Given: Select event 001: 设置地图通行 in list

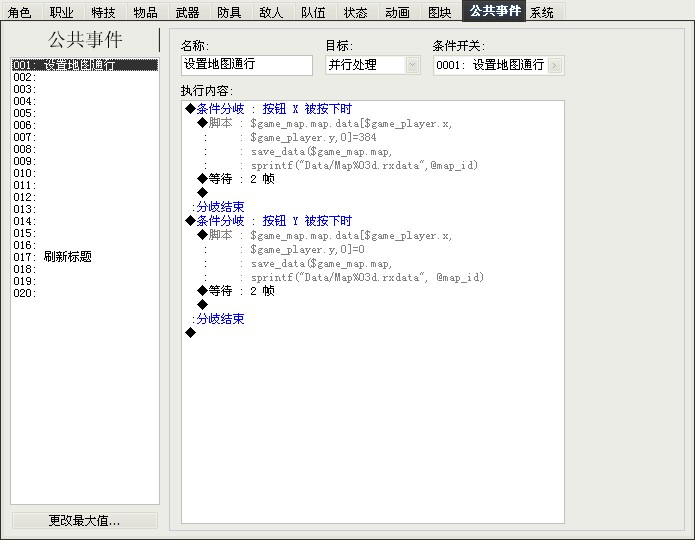Looking at the screenshot, I should [x=85, y=65].
